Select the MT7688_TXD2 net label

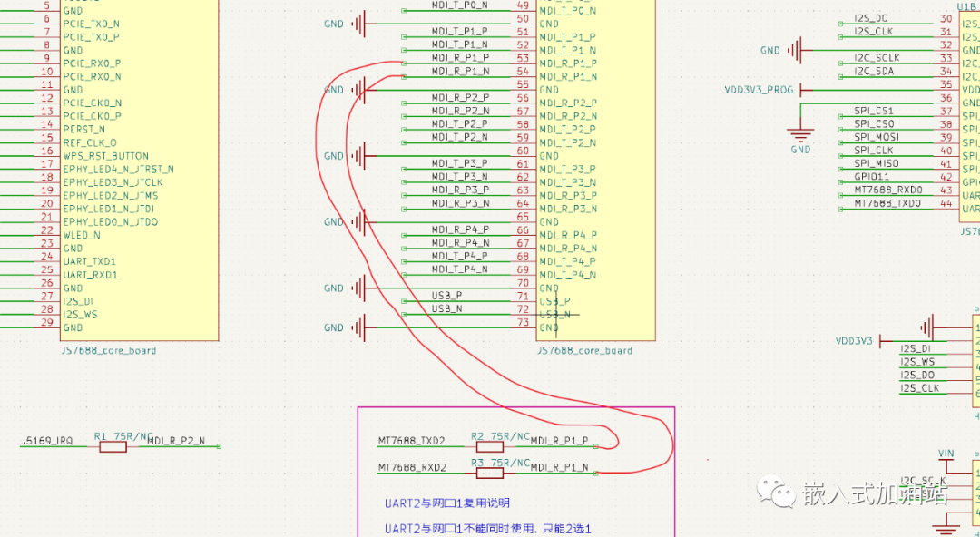[412, 441]
